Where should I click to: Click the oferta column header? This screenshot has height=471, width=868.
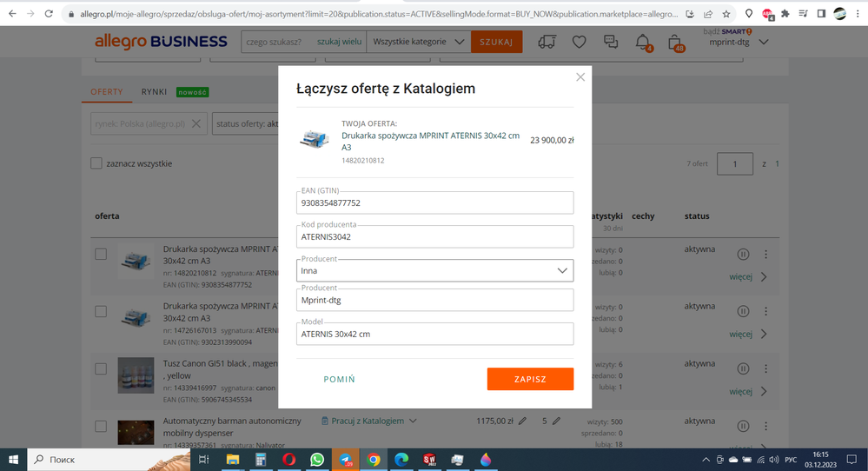pos(107,216)
